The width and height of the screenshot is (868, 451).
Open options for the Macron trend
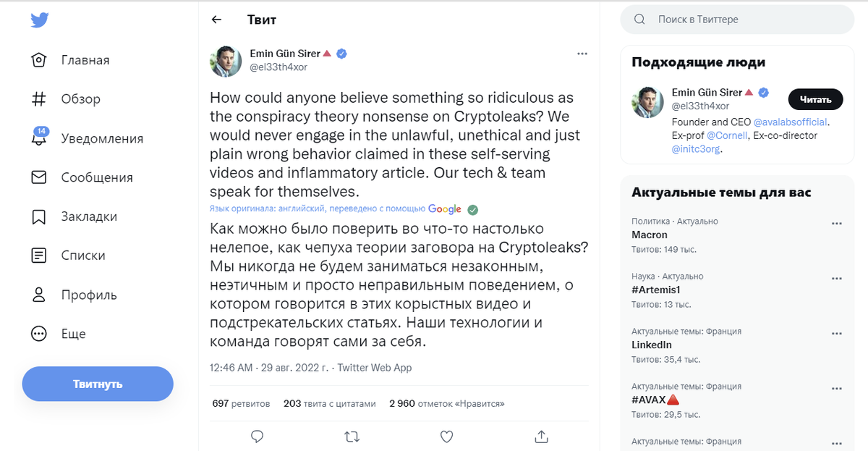coord(837,223)
